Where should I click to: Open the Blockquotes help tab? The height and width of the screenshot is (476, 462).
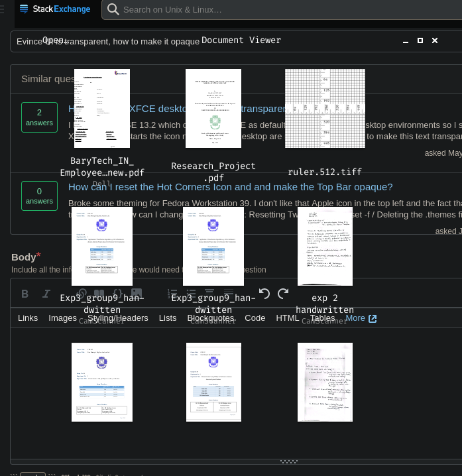[211, 318]
